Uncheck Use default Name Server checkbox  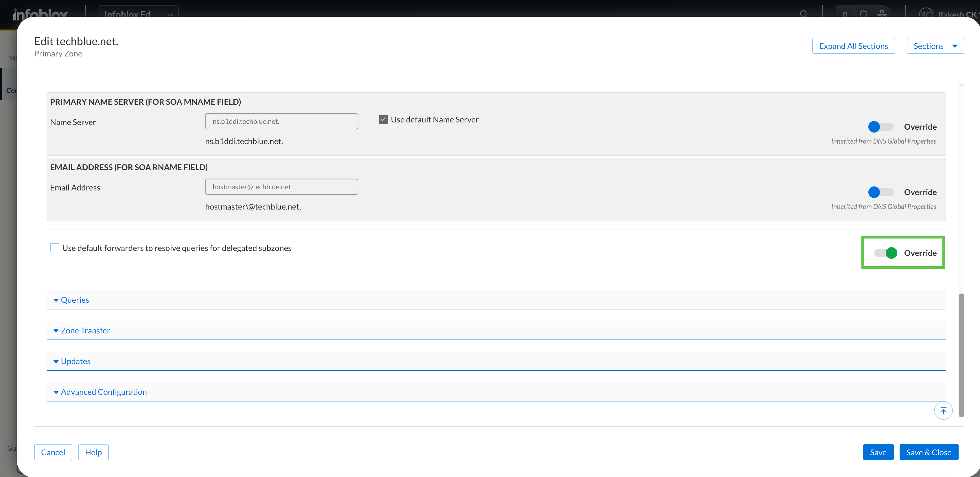click(383, 120)
